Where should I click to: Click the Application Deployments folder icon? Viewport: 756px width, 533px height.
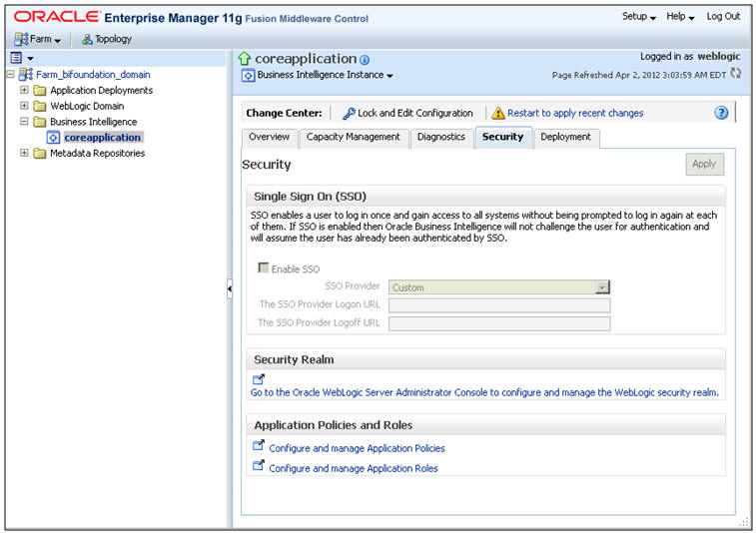[x=40, y=91]
